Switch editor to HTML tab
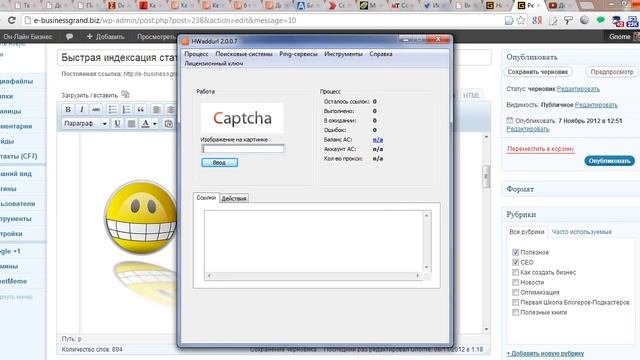Viewport: 640px width, 360px height. pos(471,95)
